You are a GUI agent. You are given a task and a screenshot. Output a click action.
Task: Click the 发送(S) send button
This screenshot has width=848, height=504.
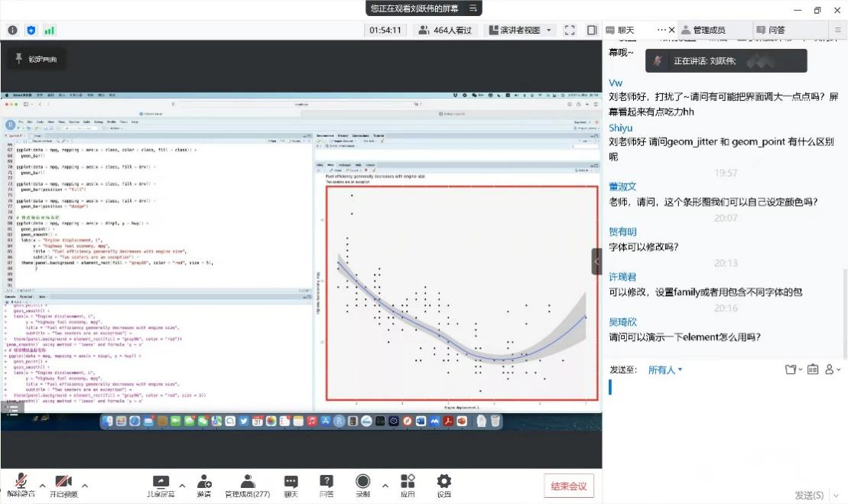click(809, 495)
